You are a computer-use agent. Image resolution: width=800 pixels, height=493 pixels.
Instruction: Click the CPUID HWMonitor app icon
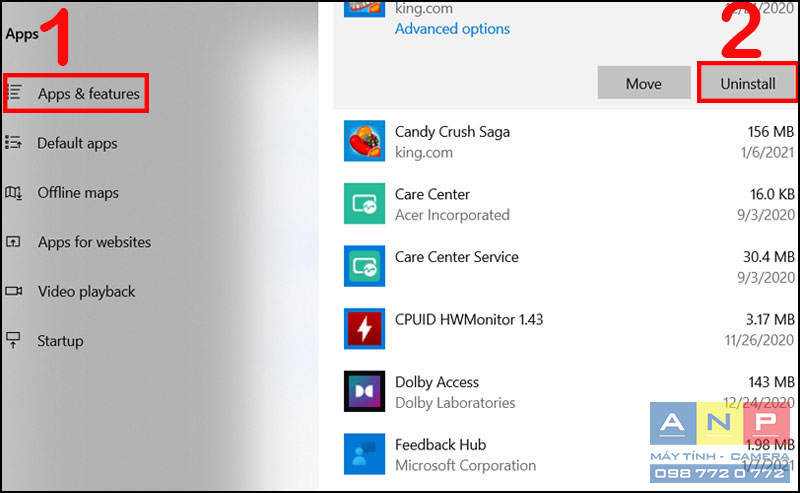364,329
